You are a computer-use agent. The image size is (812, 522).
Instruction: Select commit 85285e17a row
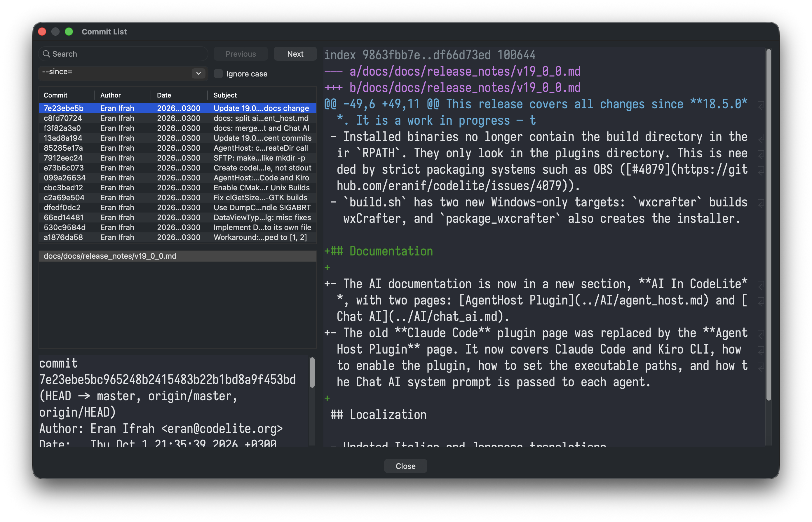pyautogui.click(x=177, y=148)
